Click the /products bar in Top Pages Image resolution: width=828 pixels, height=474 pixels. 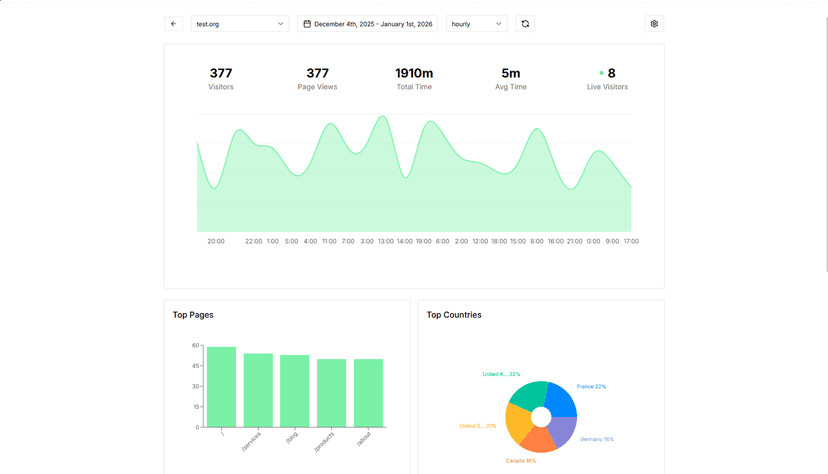click(332, 393)
